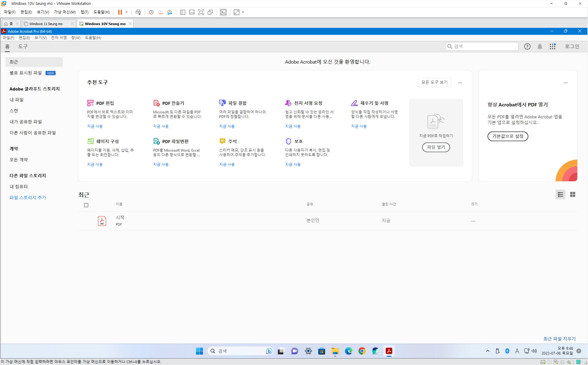Click the 페이지 구성 tool icon

tap(90, 141)
